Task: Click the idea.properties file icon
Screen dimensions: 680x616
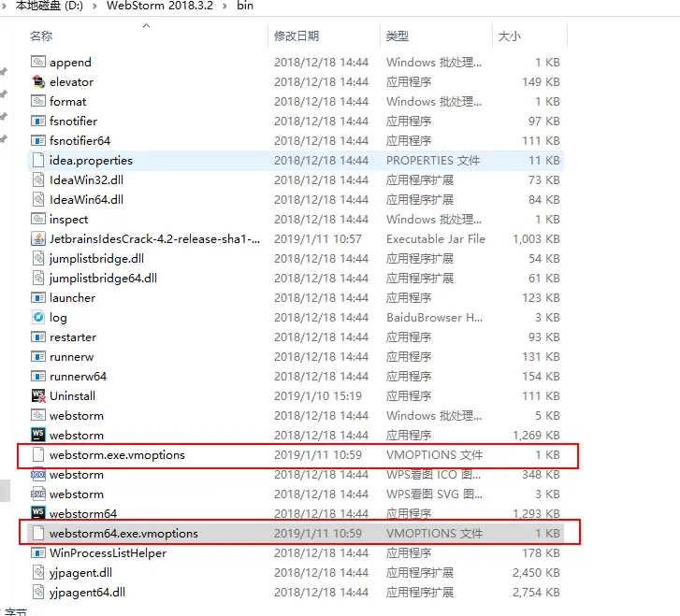Action: click(38, 160)
